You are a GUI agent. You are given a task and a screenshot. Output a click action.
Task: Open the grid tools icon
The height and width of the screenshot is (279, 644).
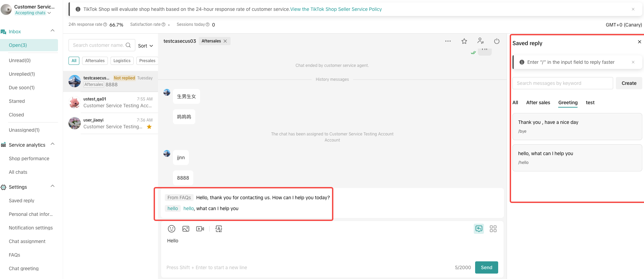493,229
